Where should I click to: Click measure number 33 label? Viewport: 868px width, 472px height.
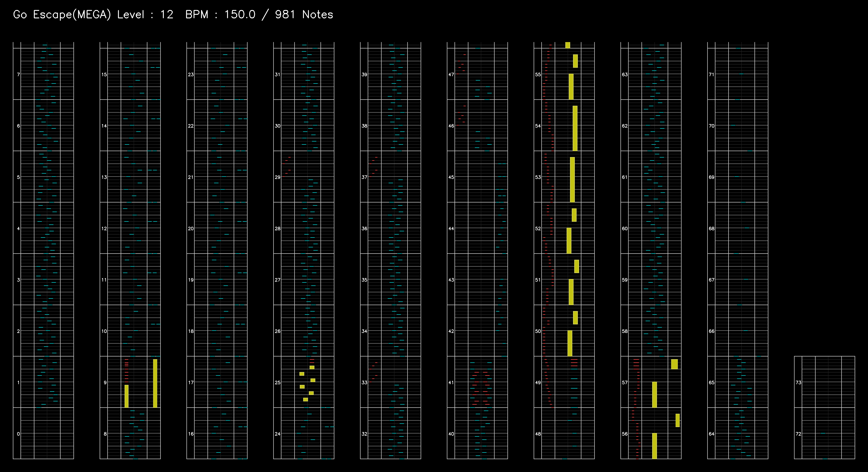[x=364, y=382]
